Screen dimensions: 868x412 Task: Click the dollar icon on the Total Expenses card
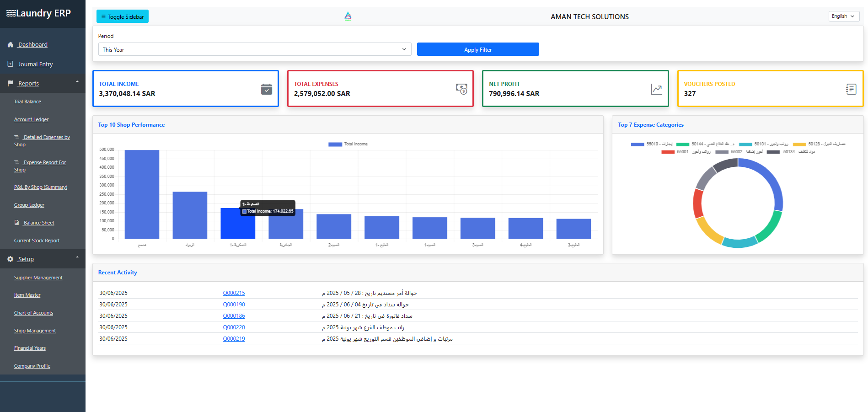coord(461,90)
